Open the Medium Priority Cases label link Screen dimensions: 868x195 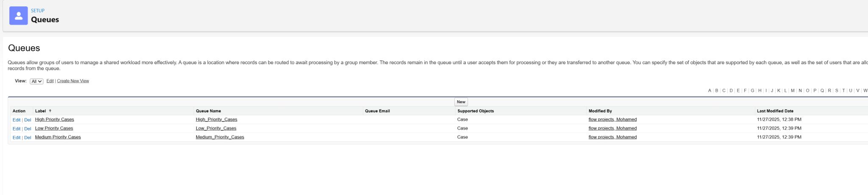(58, 137)
